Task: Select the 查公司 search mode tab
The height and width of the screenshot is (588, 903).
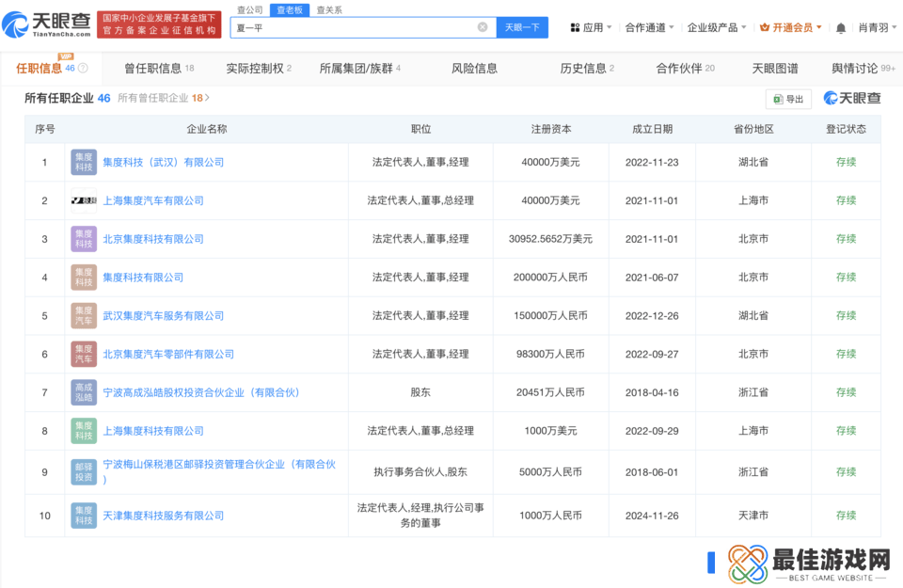Action: (249, 9)
